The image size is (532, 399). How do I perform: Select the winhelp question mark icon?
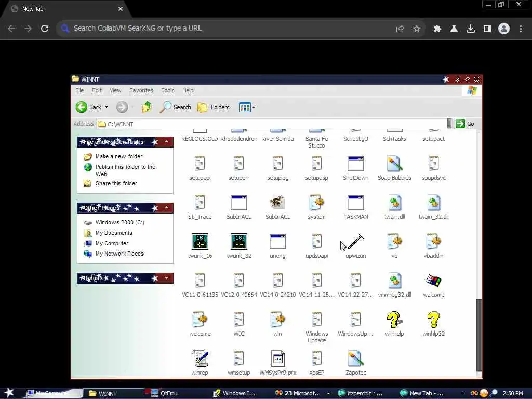pyautogui.click(x=394, y=320)
